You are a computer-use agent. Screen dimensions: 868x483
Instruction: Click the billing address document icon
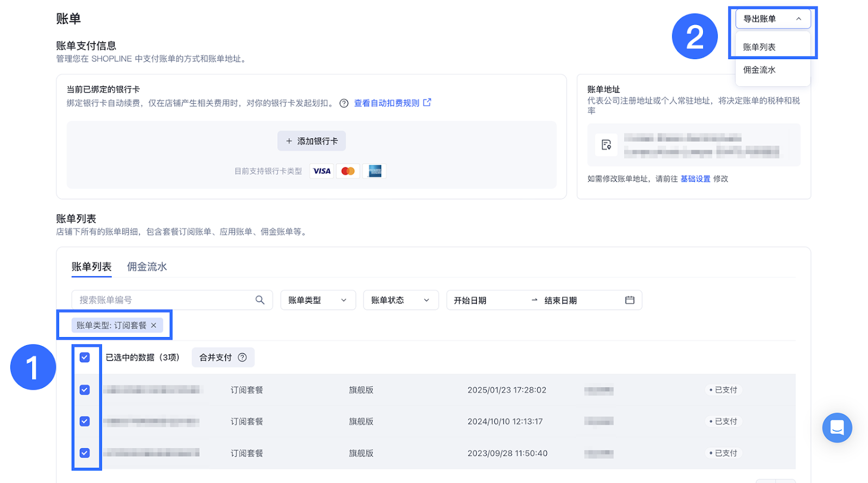tap(606, 145)
